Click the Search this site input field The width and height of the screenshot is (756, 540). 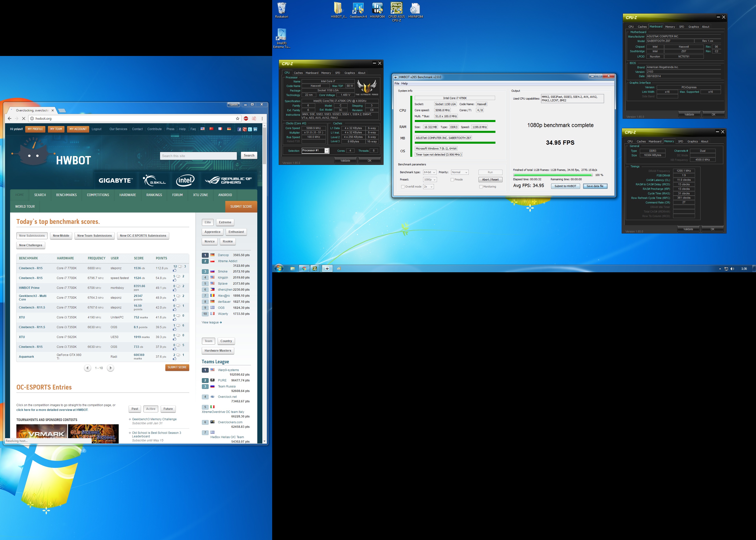(x=198, y=156)
